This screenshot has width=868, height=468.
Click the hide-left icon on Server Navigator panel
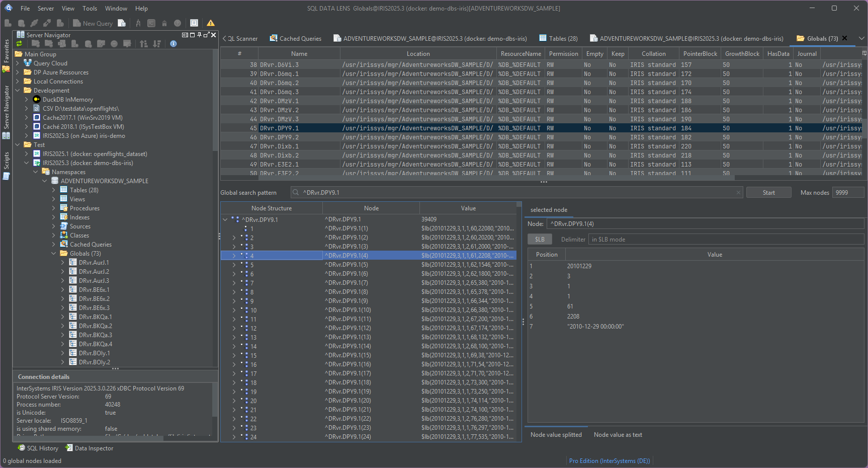185,35
